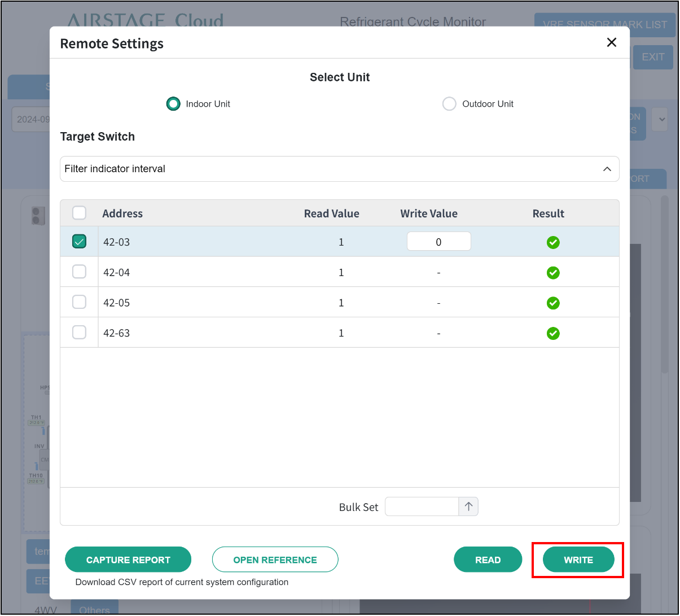Toggle the select-all checkbox in header

[x=80, y=213]
